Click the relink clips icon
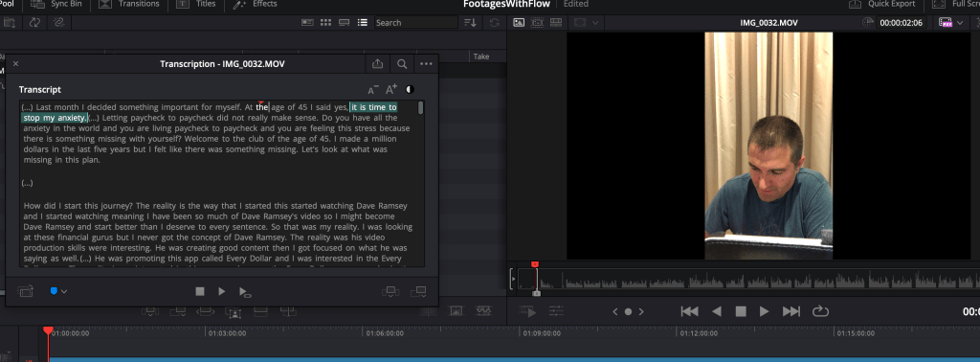The height and width of the screenshot is (362, 980). pos(59,23)
